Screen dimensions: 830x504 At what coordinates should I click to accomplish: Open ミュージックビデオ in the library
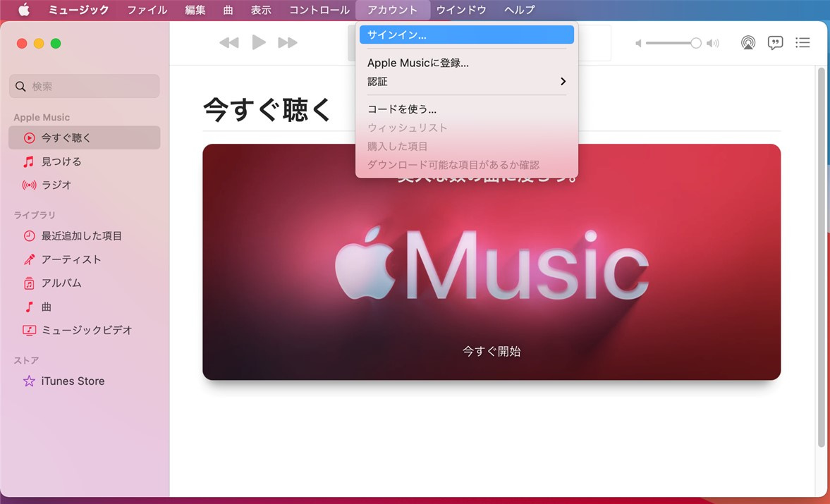[x=87, y=330]
